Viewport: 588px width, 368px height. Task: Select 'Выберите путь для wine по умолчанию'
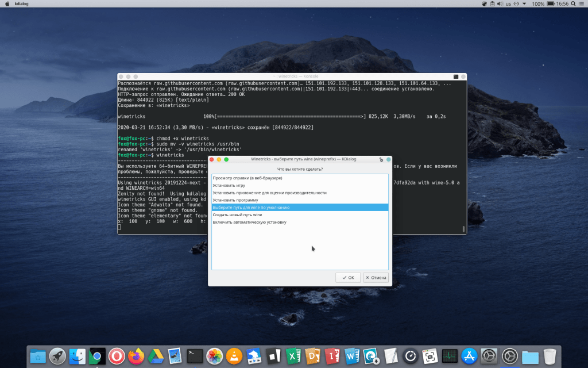point(300,207)
